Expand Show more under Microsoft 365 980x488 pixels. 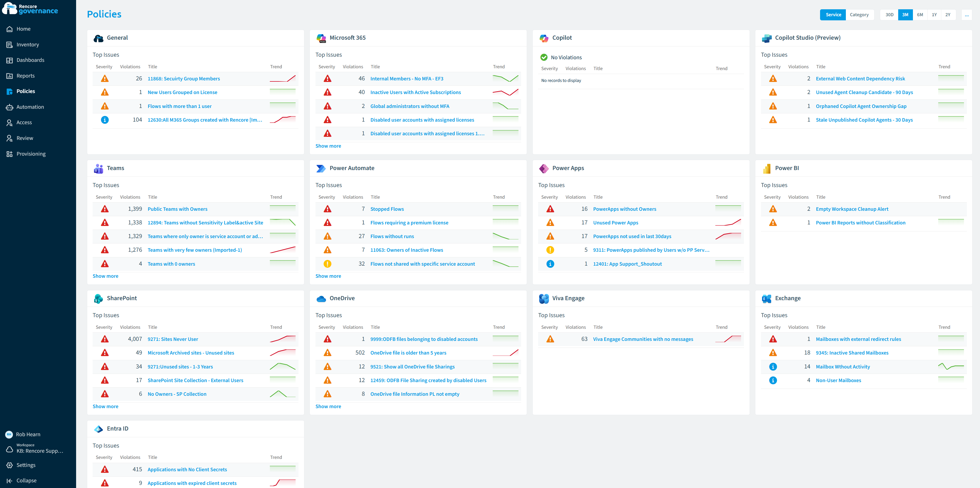(328, 146)
